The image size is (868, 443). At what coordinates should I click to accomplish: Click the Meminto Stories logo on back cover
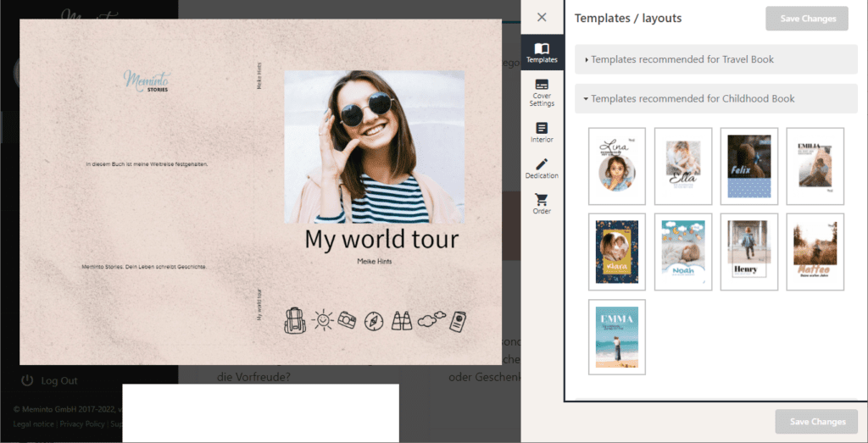click(147, 81)
